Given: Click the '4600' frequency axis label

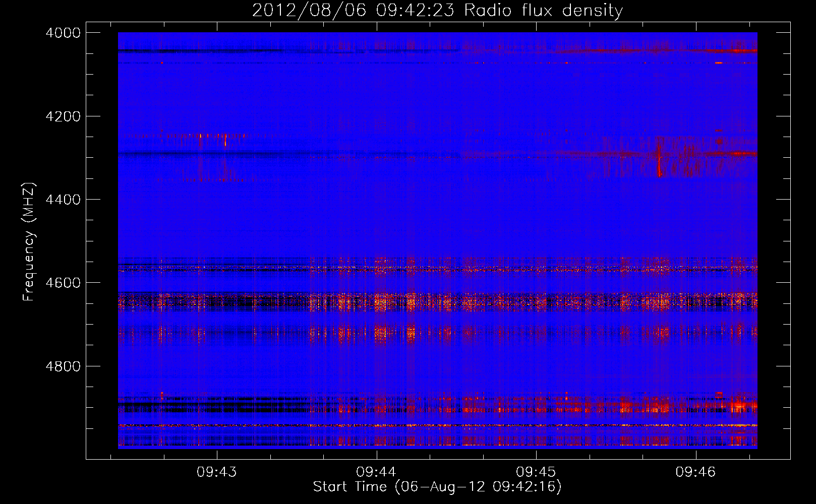Looking at the screenshot, I should 63,283.
